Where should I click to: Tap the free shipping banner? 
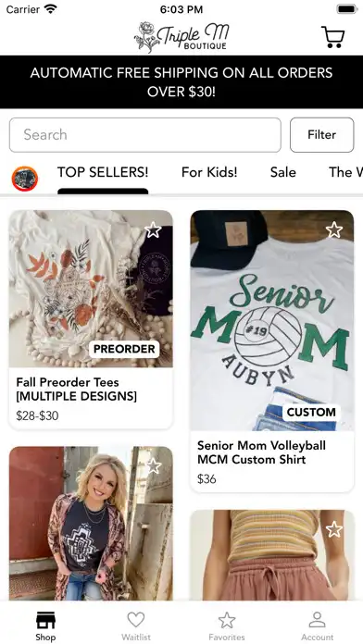[181, 81]
